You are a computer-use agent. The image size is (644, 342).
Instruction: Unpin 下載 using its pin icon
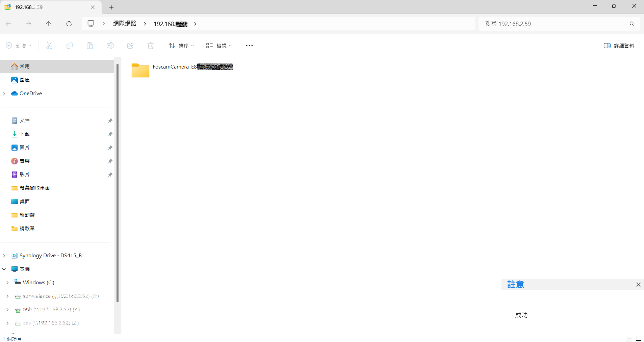pos(110,134)
